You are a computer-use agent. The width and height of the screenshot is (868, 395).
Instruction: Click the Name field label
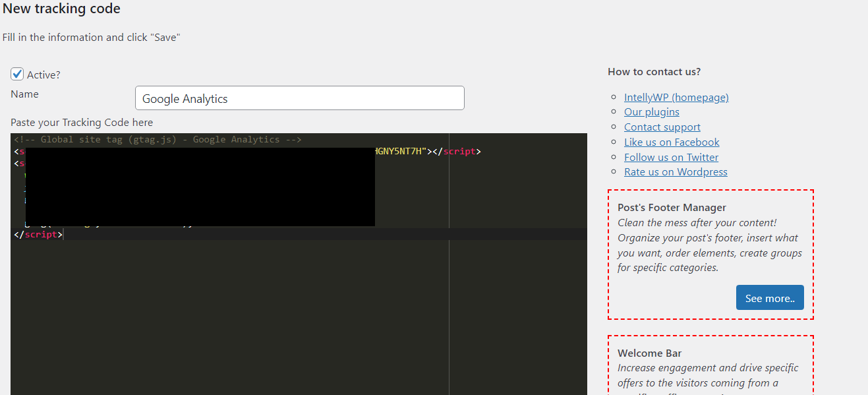coord(24,94)
